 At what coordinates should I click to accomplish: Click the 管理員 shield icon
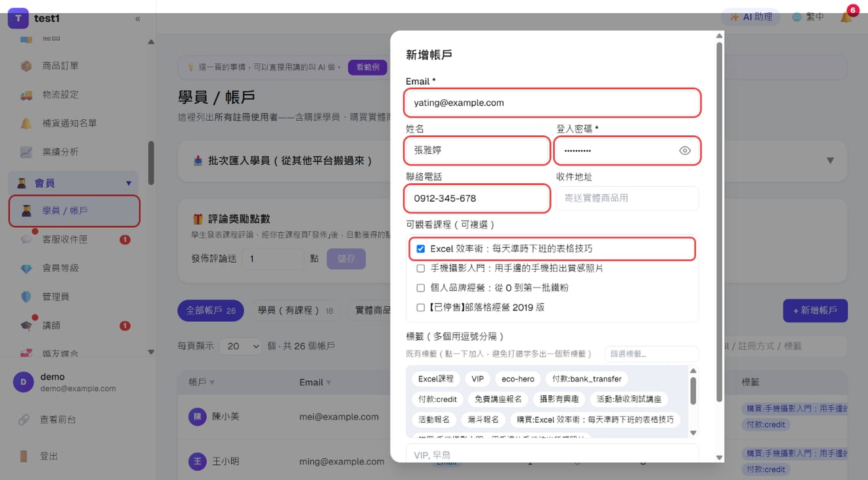click(x=26, y=297)
